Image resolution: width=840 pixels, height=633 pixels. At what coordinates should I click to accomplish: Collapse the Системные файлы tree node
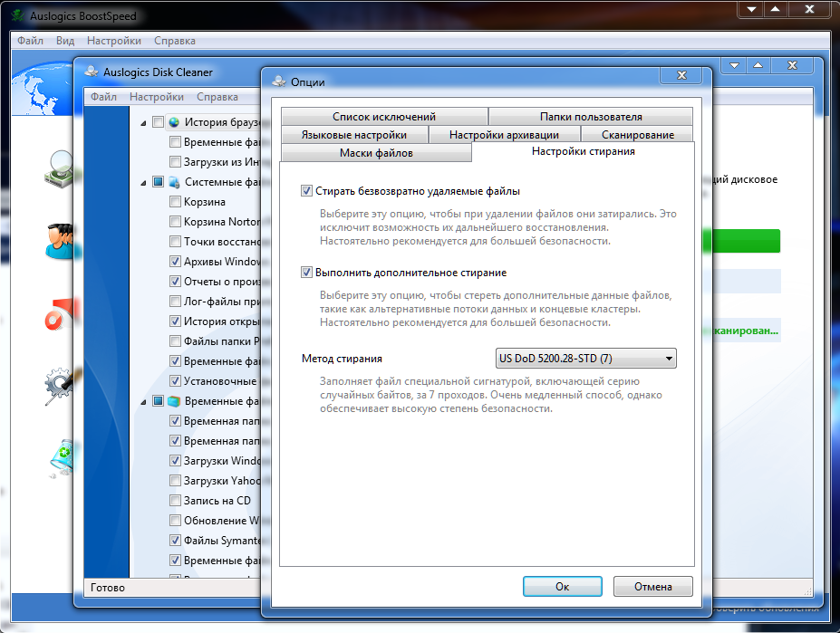(x=143, y=183)
